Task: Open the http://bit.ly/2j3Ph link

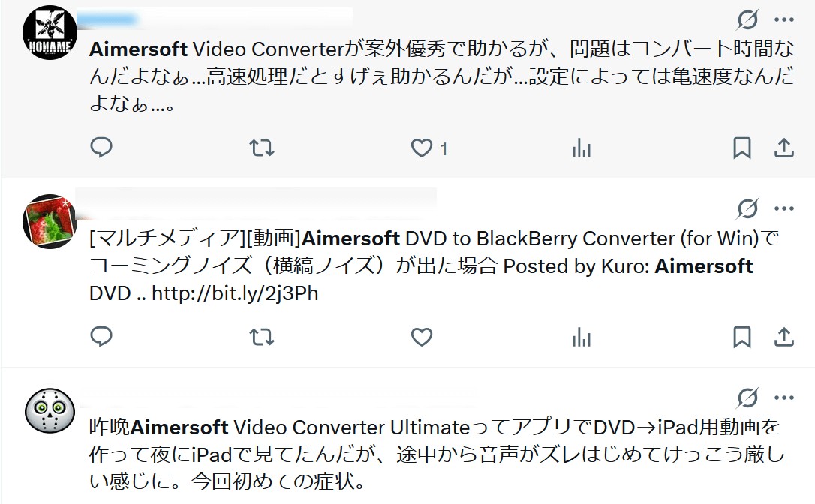Action: 235,293
